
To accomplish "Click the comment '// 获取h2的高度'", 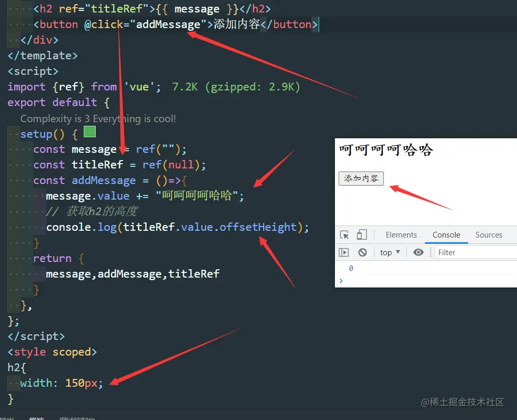I will click(92, 212).
